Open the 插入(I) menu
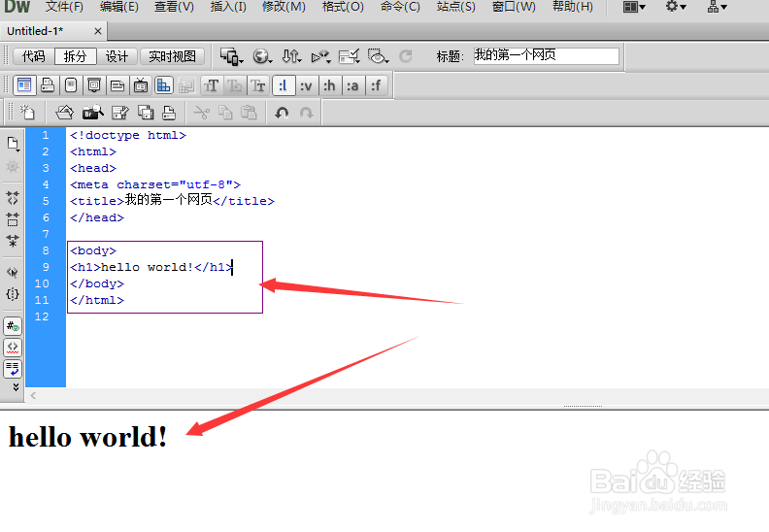This screenshot has height=532, width=769. 228,7
